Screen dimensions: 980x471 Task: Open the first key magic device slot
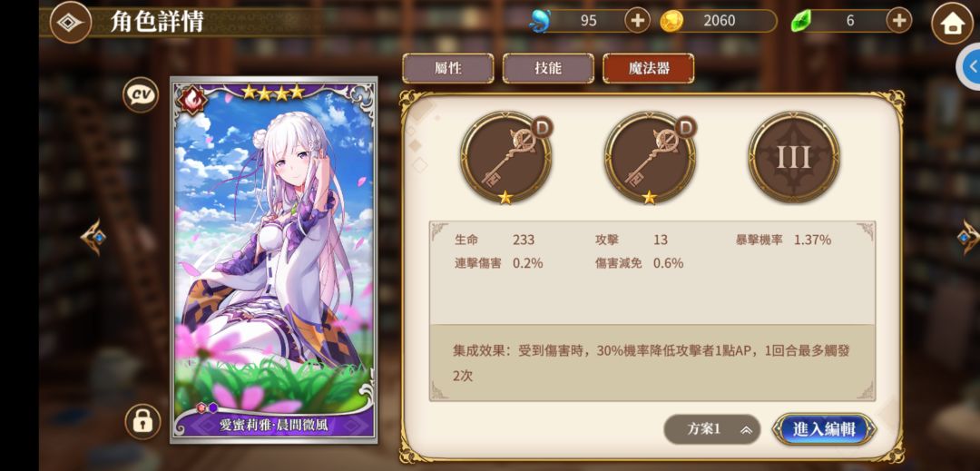(x=505, y=157)
